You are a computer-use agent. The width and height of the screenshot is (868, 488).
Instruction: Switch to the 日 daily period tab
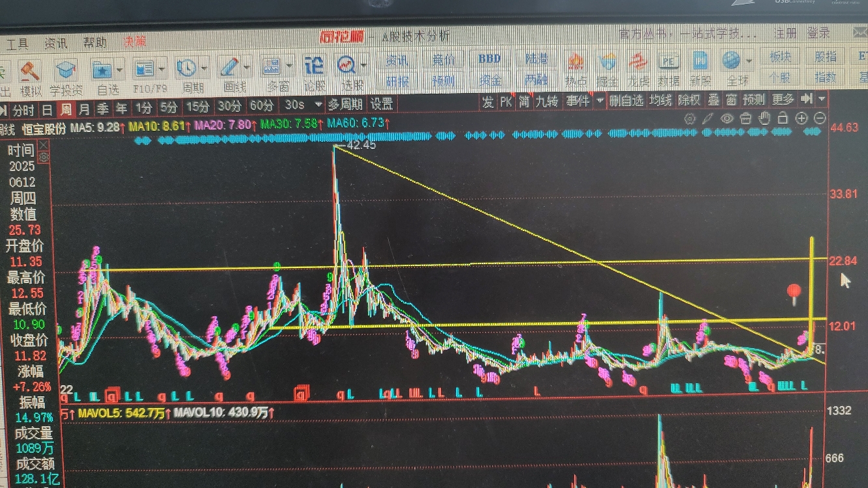(48, 109)
